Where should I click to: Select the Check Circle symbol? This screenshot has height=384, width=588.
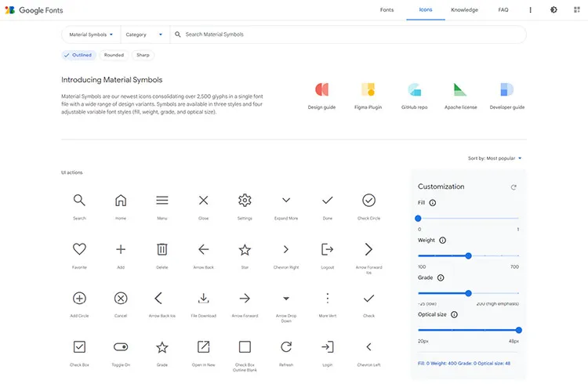(369, 201)
